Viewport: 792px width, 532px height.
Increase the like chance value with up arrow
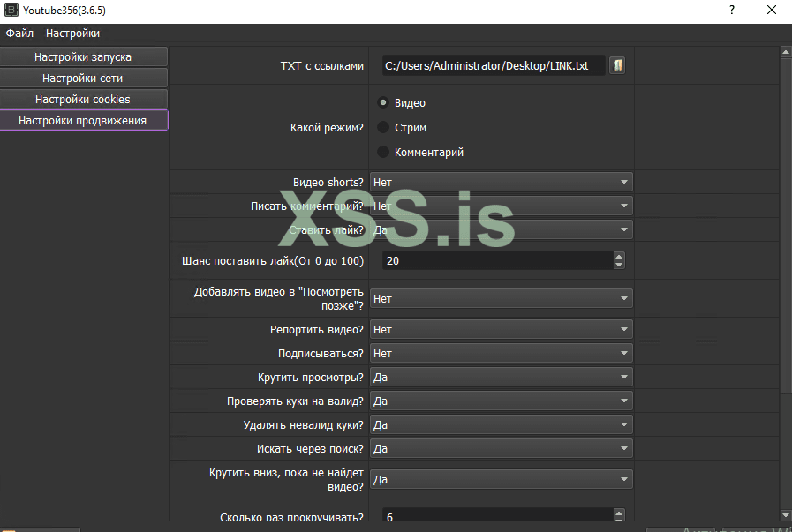(x=619, y=257)
